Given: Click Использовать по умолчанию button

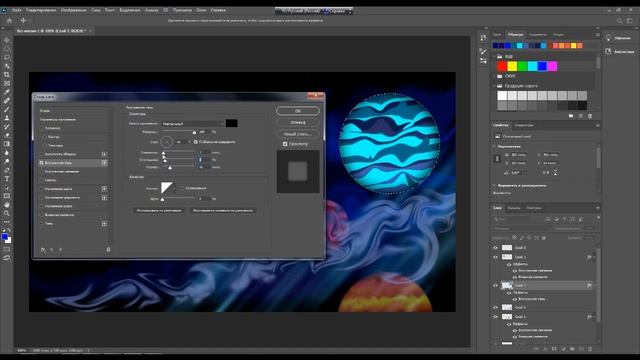Looking at the screenshot, I should point(159,211).
